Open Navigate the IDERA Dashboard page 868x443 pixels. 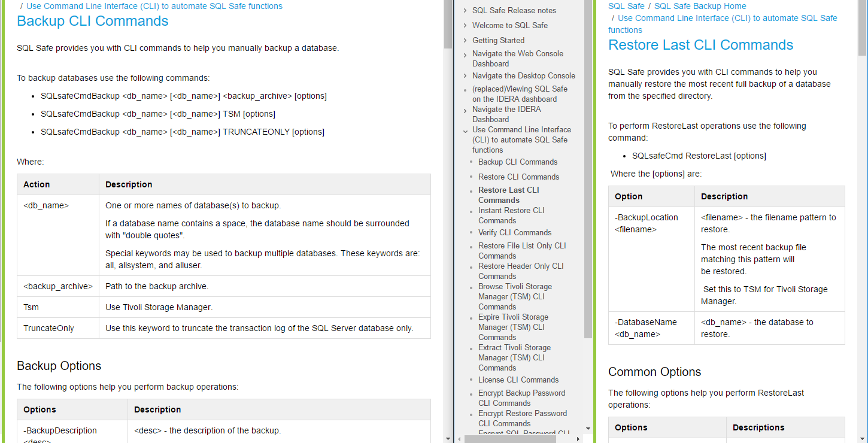506,114
